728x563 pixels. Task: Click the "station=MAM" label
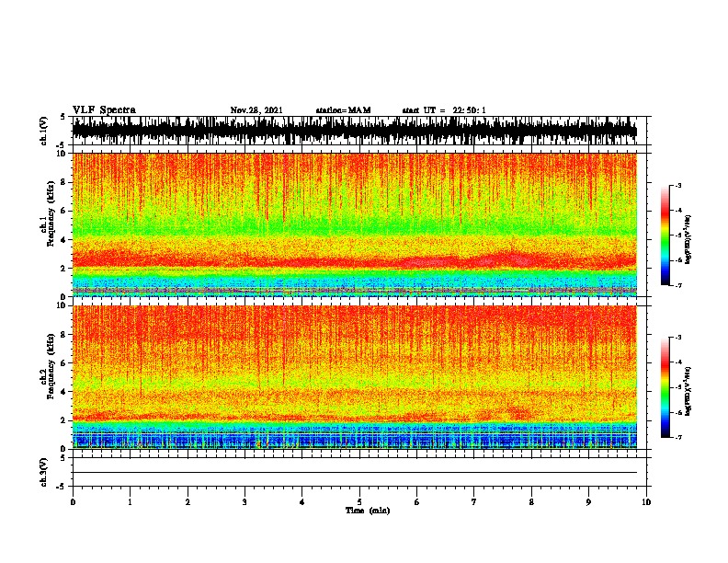click(343, 110)
